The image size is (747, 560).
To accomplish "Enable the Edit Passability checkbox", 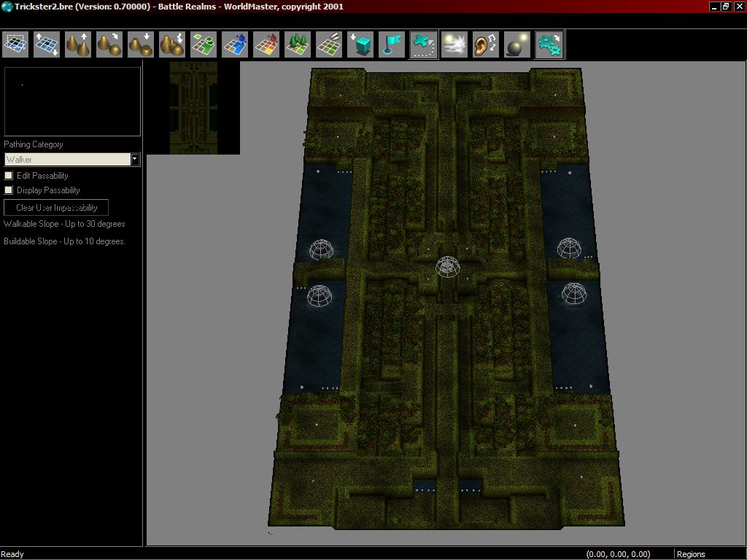I will click(x=9, y=176).
